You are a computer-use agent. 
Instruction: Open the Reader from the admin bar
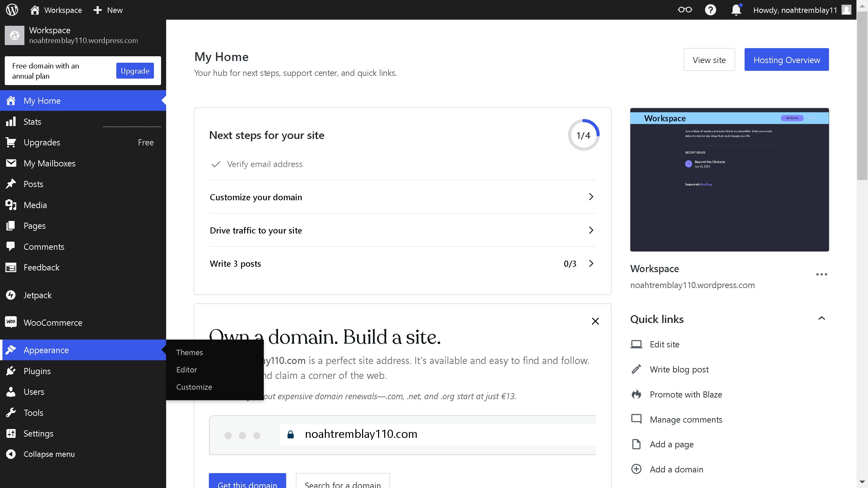click(685, 10)
